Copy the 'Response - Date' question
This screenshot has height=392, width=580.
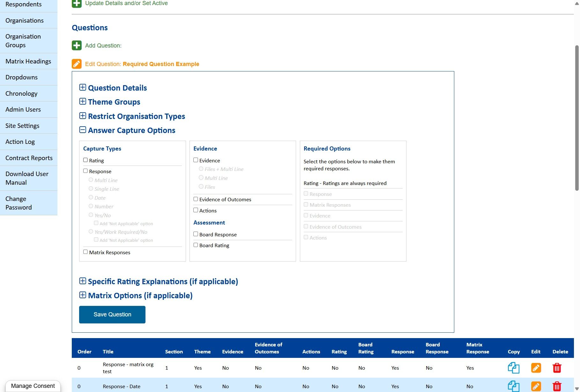point(514,386)
